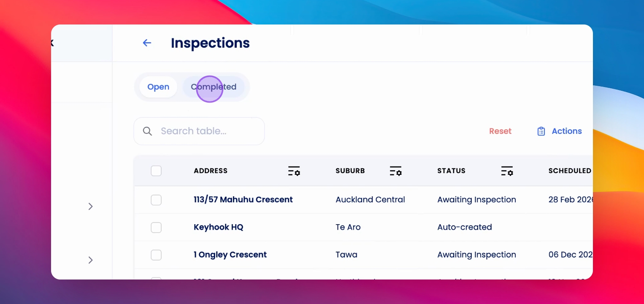
Task: Expand the upper sidebar chevron
Action: tap(90, 206)
